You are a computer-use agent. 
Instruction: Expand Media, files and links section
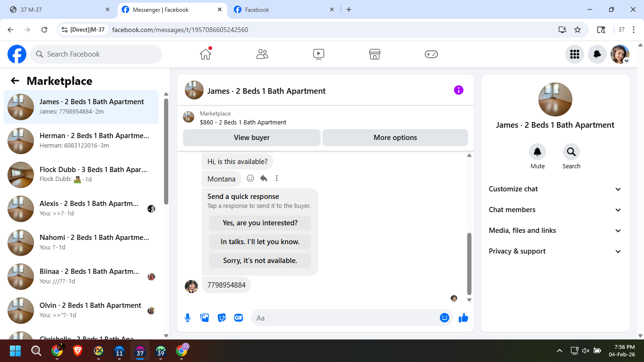click(555, 230)
